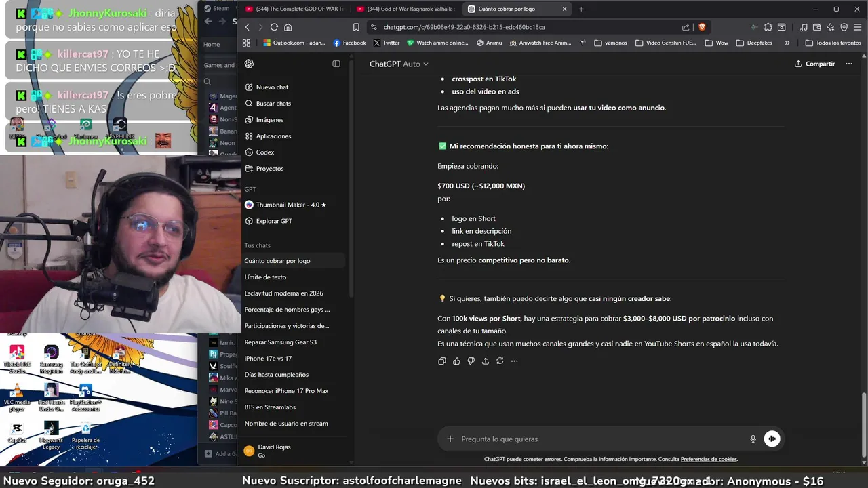Go to the browser home page
Viewport: 868px width, 488px height.
point(288,27)
